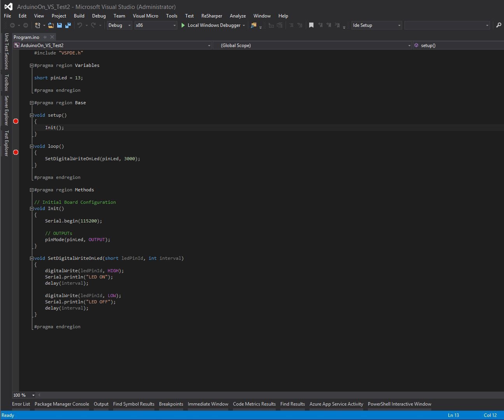Click the Find in Files icon
The image size is (504, 420).
[x=254, y=25]
